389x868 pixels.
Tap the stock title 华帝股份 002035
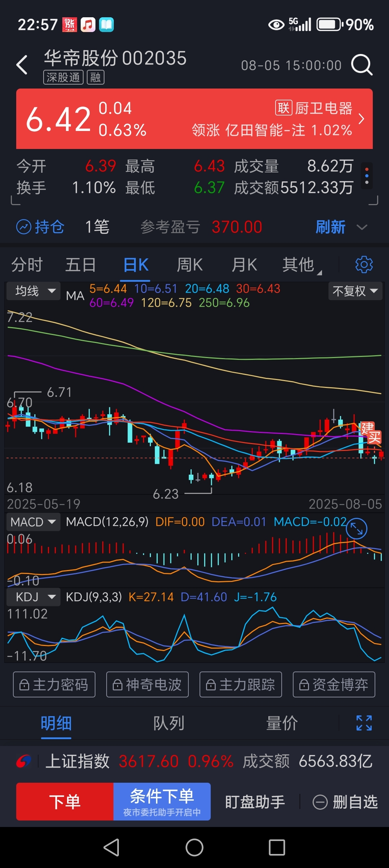pos(115,58)
